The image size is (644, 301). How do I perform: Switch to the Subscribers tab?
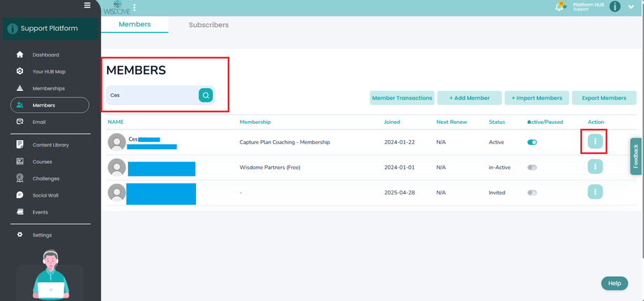[x=209, y=24]
